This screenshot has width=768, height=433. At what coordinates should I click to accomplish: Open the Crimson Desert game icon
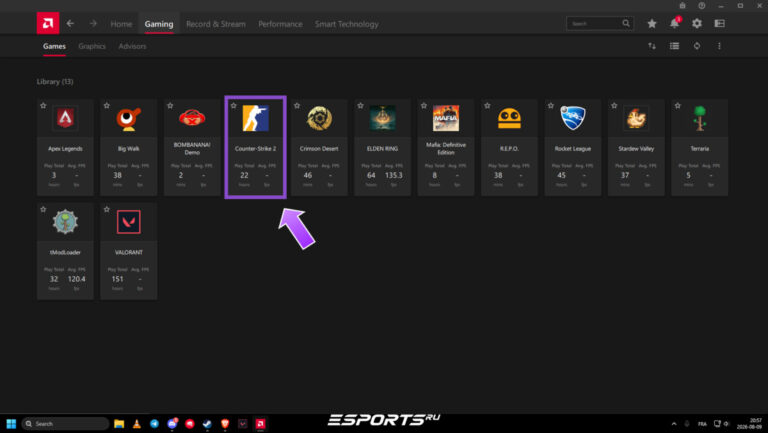coord(319,118)
